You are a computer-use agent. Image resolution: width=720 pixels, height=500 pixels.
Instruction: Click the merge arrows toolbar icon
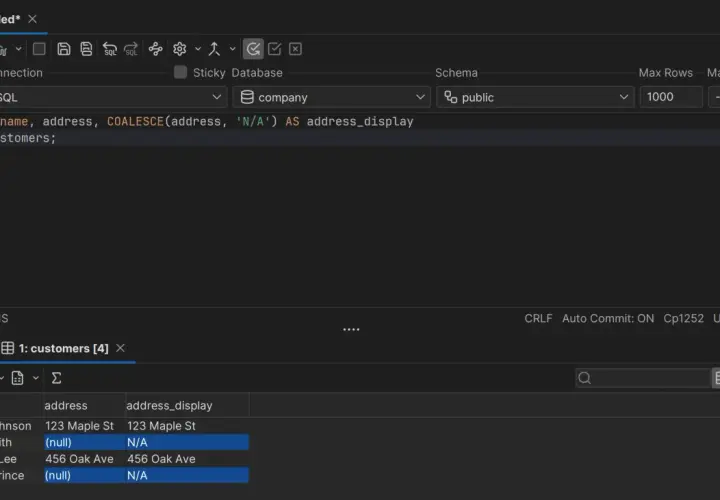click(x=214, y=49)
